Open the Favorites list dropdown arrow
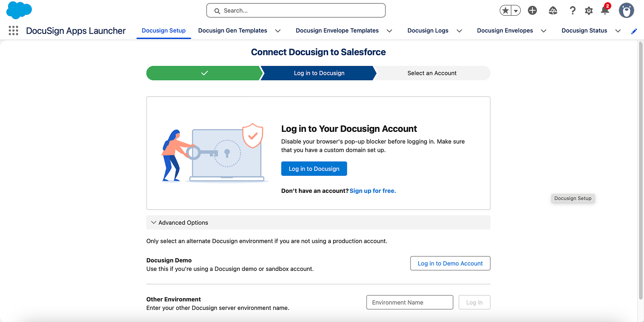Image resolution: width=644 pixels, height=322 pixels. [x=516, y=11]
